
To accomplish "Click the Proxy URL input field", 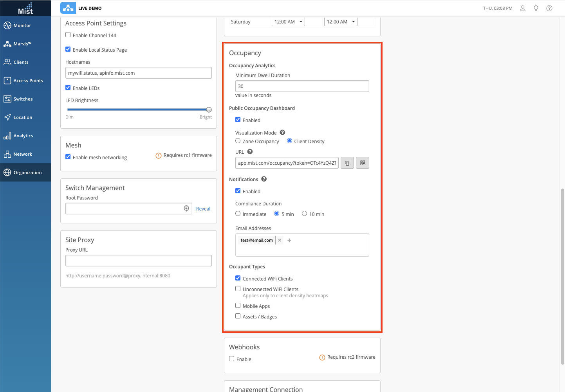I will [138, 261].
